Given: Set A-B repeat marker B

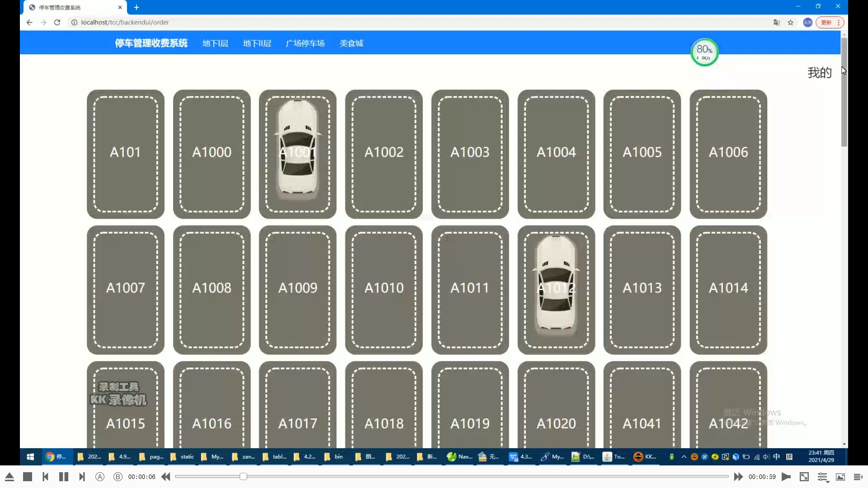Looking at the screenshot, I should tap(118, 477).
